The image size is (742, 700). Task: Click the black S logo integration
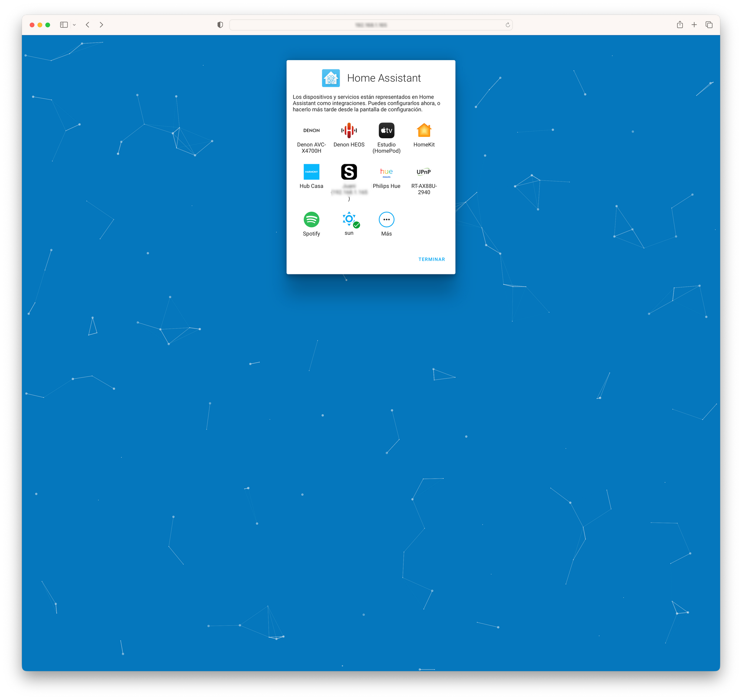pyautogui.click(x=349, y=172)
